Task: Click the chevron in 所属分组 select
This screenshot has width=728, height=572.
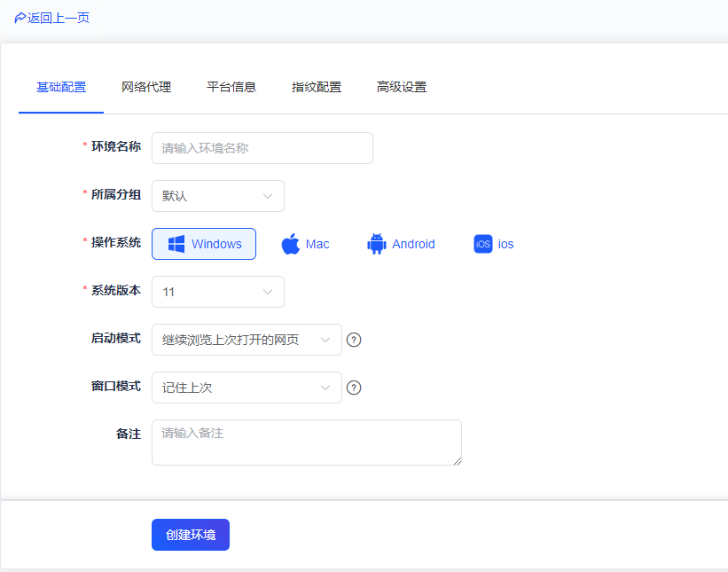Action: pos(268,196)
